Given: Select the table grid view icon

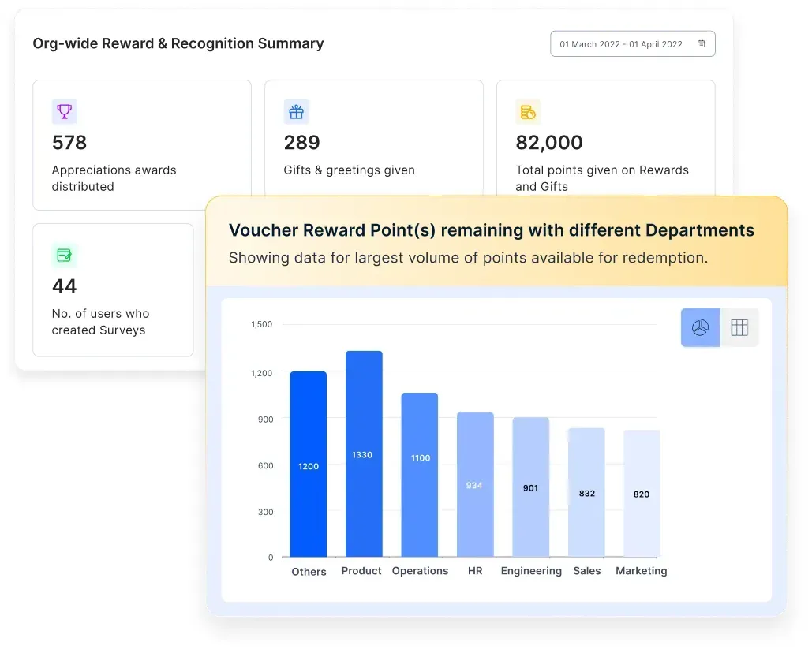Looking at the screenshot, I should 739,326.
